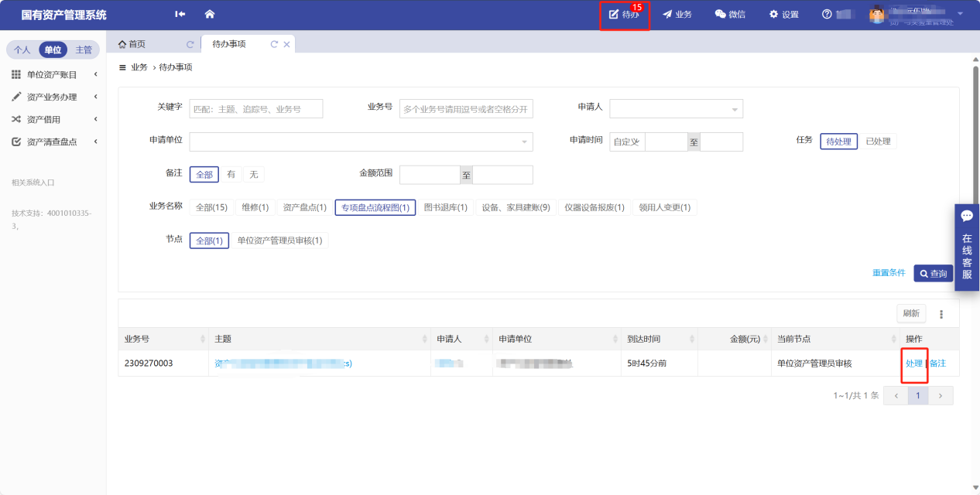Toggle the 个人 view in sidebar
This screenshot has width=980, height=495.
point(22,50)
